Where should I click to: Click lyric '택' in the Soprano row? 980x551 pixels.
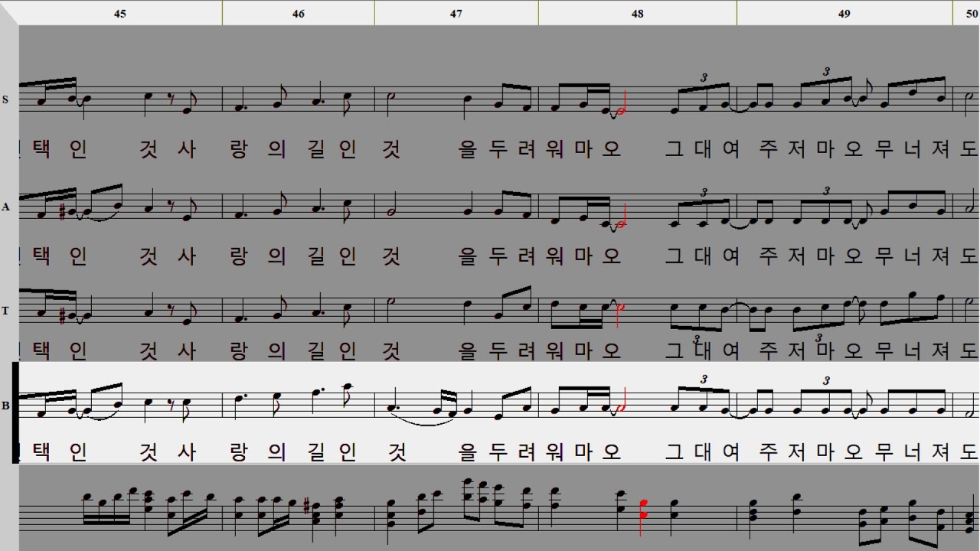[x=43, y=148]
